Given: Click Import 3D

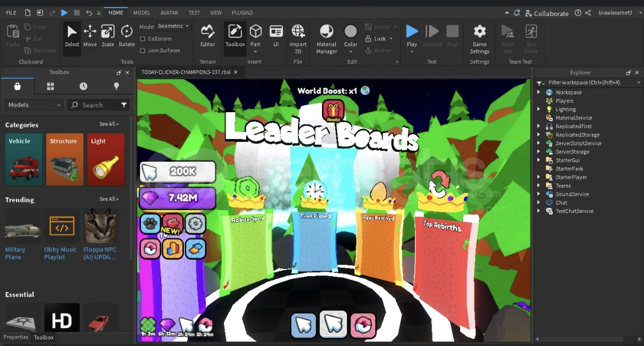Looking at the screenshot, I should [298, 39].
